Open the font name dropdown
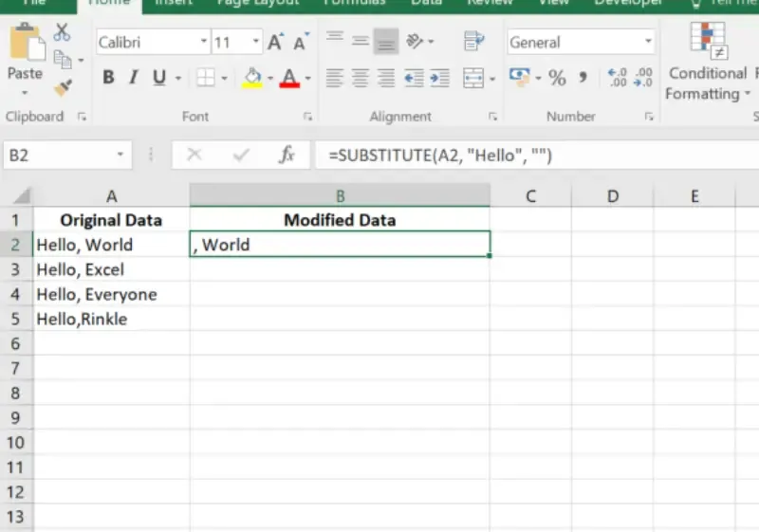This screenshot has width=759, height=532. coord(204,42)
